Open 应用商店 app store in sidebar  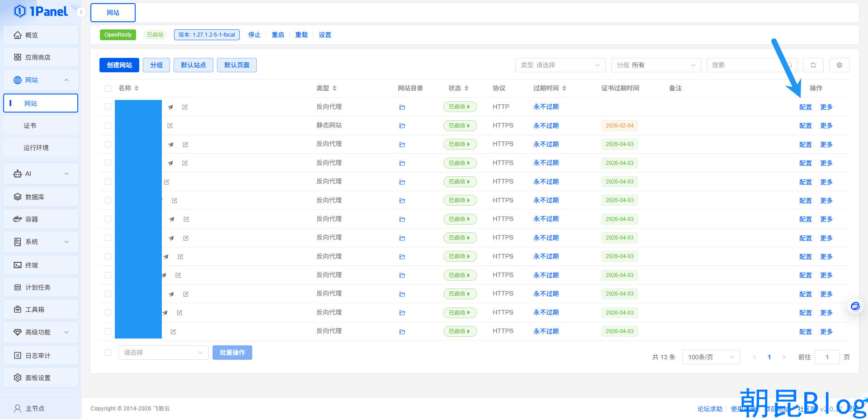pos(41,57)
